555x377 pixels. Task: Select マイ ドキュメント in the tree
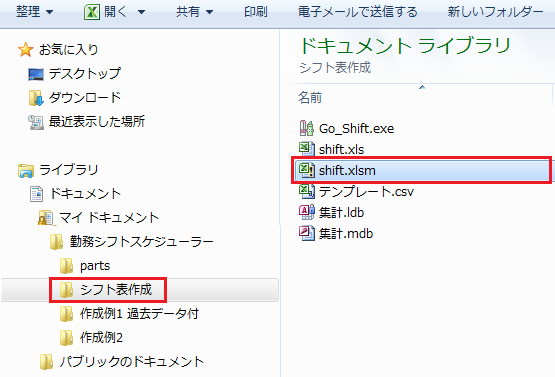[x=109, y=218]
